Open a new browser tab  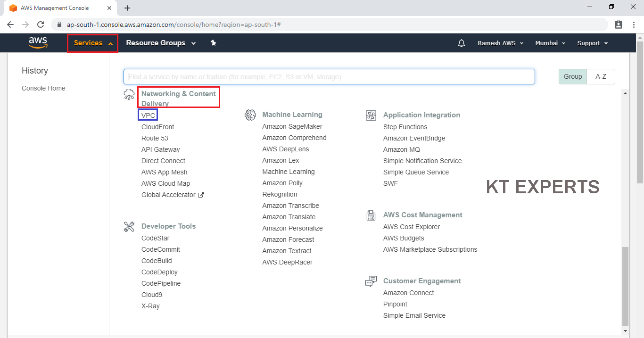tap(127, 8)
